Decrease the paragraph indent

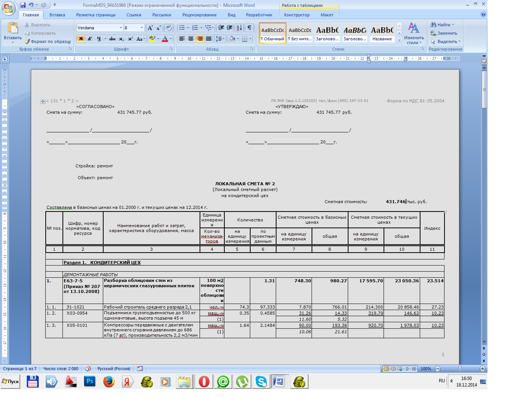pos(221,28)
